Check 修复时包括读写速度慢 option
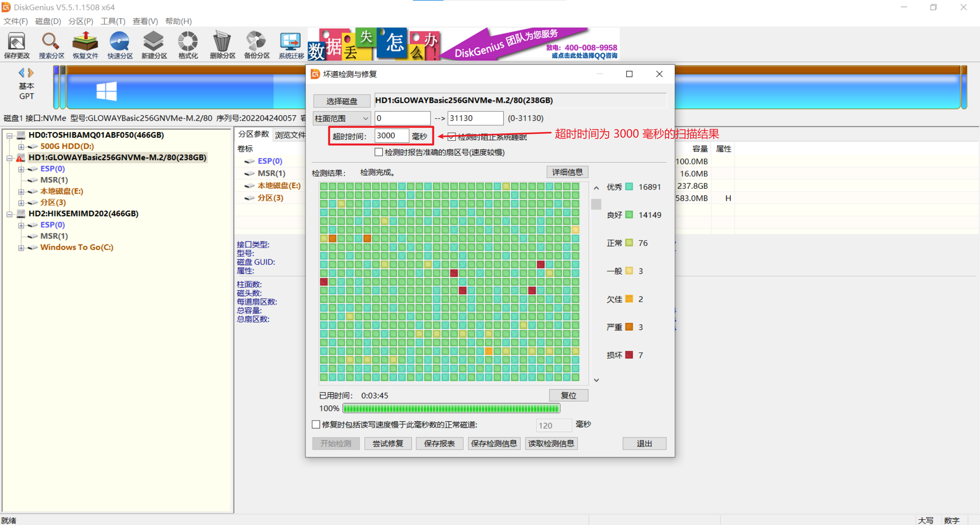This screenshot has width=980, height=525. [x=316, y=425]
